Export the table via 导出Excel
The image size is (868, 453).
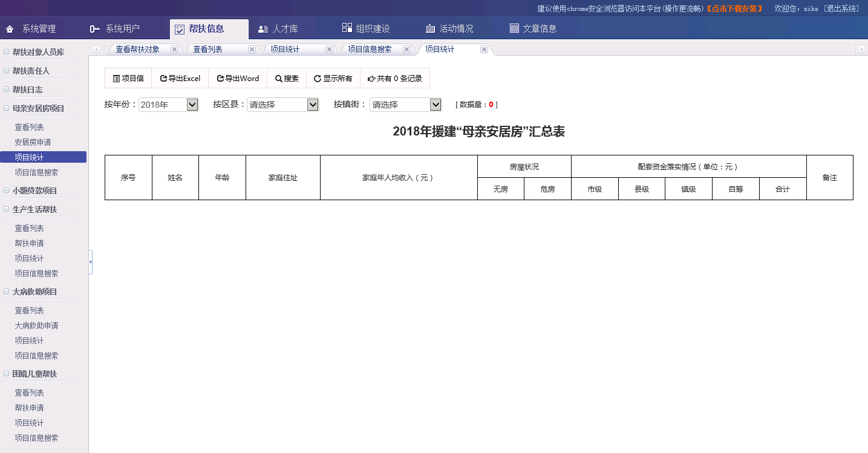tap(180, 79)
